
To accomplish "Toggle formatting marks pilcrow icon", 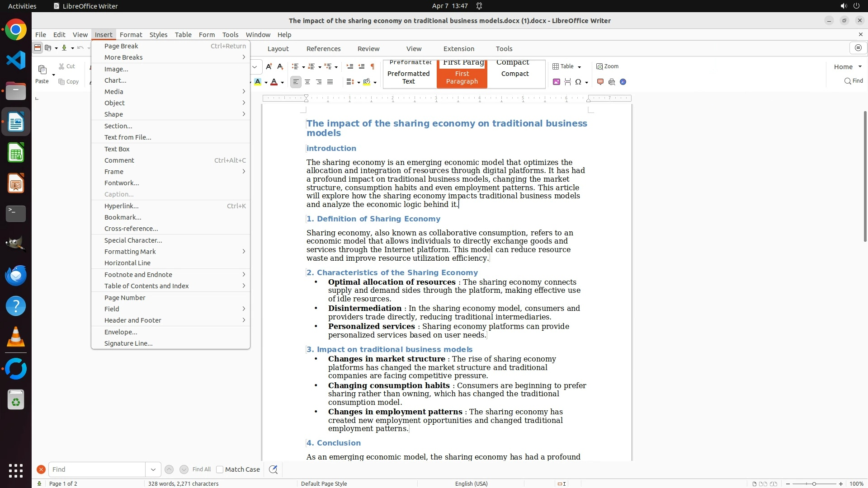I will click(x=372, y=66).
